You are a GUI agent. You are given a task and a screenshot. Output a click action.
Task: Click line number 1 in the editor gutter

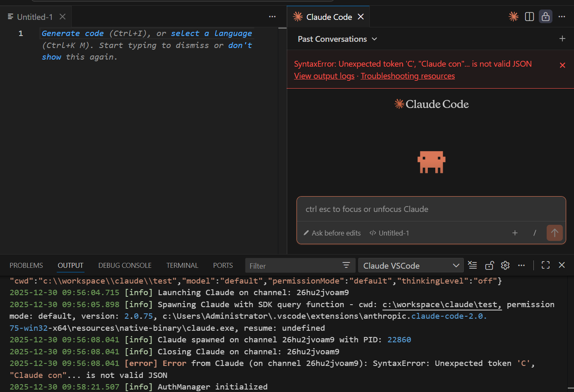tap(21, 34)
